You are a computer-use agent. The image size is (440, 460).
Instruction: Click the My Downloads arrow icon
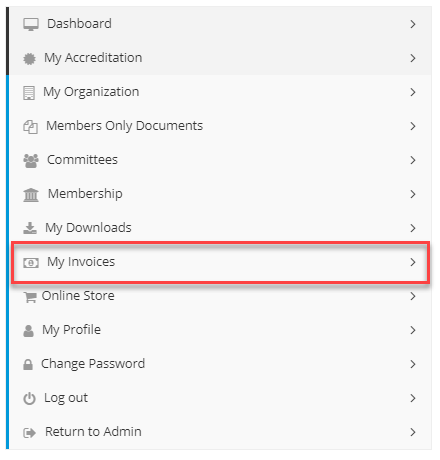click(x=30, y=228)
